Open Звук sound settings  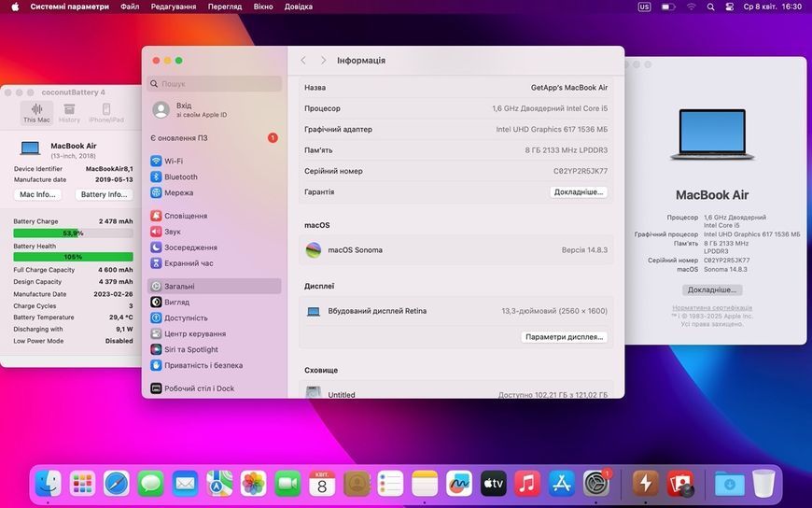click(x=215, y=232)
